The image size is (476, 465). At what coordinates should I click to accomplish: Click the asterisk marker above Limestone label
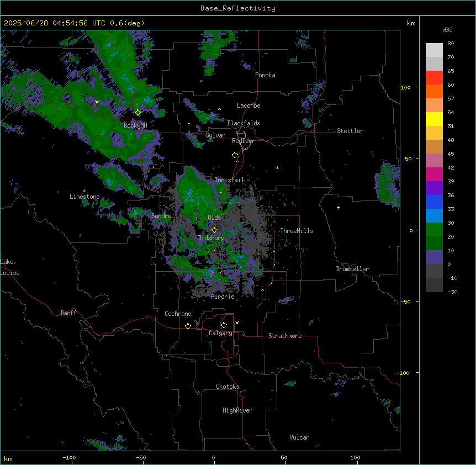click(84, 191)
